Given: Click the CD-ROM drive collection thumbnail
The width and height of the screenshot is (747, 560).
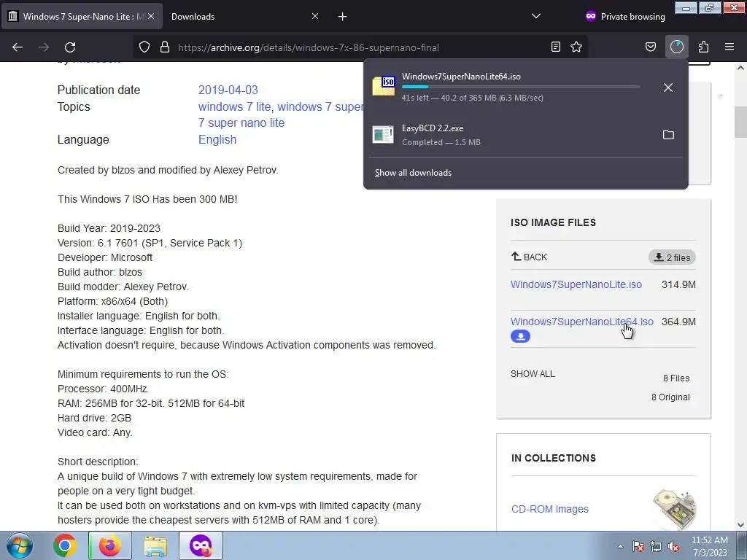Looking at the screenshot, I should pyautogui.click(x=674, y=509).
